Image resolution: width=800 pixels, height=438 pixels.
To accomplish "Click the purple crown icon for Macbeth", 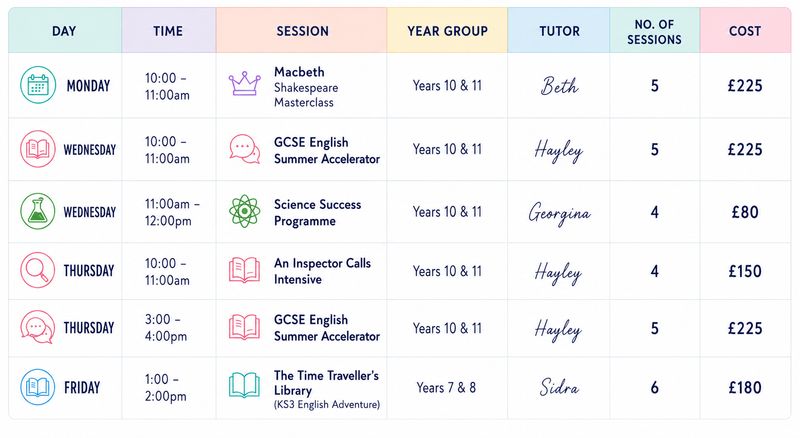I will click(244, 84).
